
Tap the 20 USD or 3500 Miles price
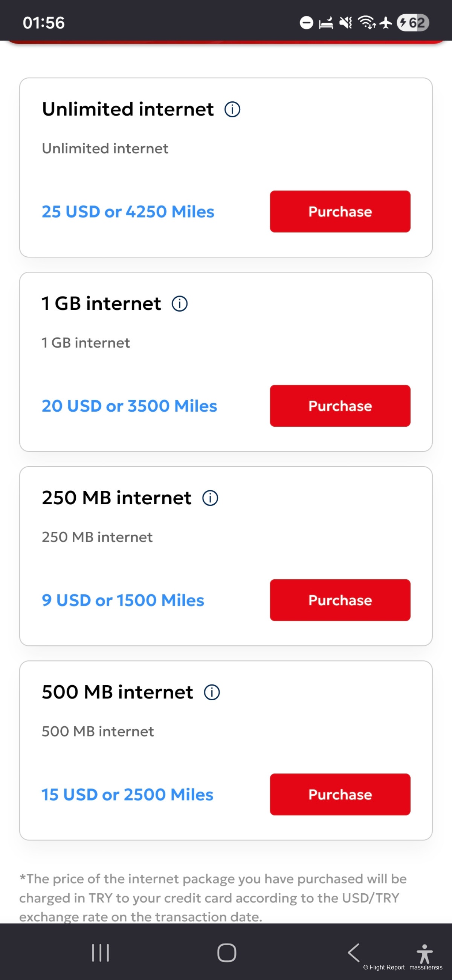click(x=129, y=406)
